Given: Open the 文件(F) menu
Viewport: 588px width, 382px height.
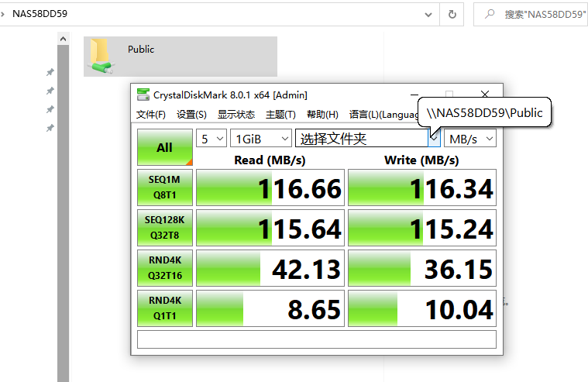Looking at the screenshot, I should click(151, 115).
